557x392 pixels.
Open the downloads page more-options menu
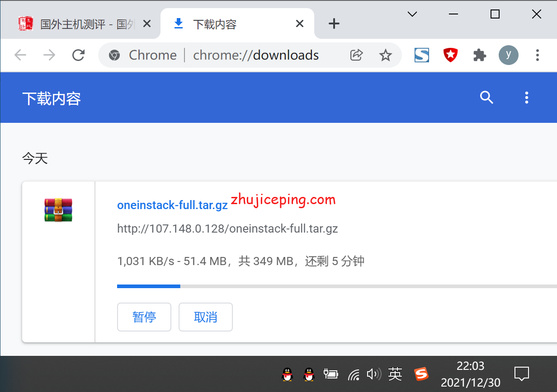[x=527, y=98]
